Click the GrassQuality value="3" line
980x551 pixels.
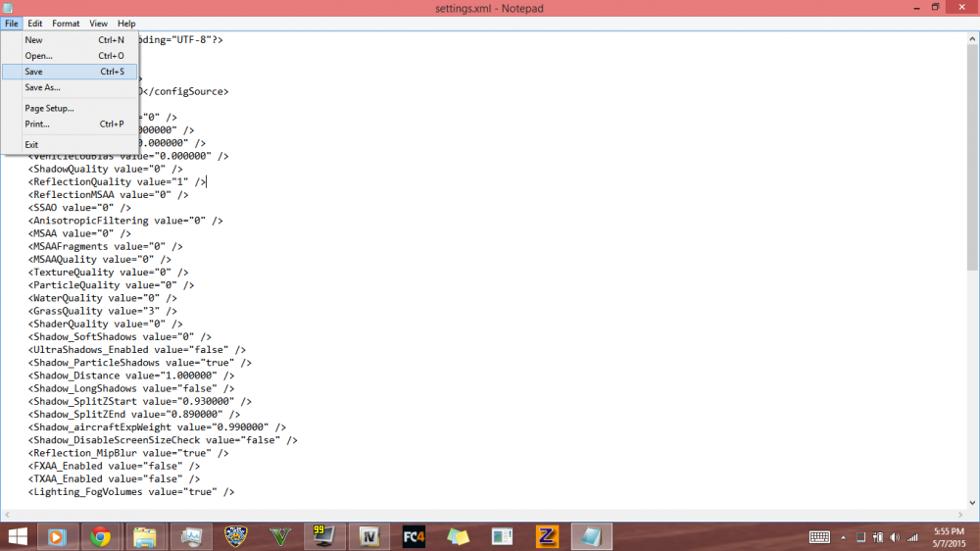pos(102,311)
